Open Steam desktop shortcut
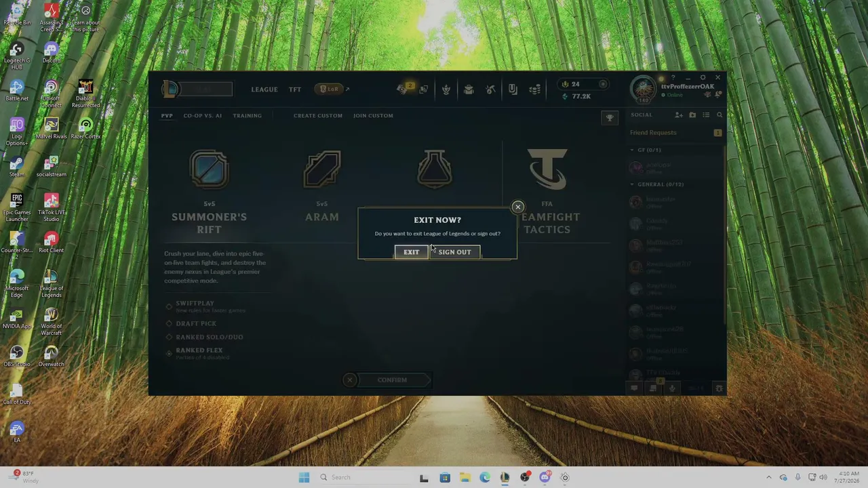Viewport: 868px width, 488px height. pos(17,167)
